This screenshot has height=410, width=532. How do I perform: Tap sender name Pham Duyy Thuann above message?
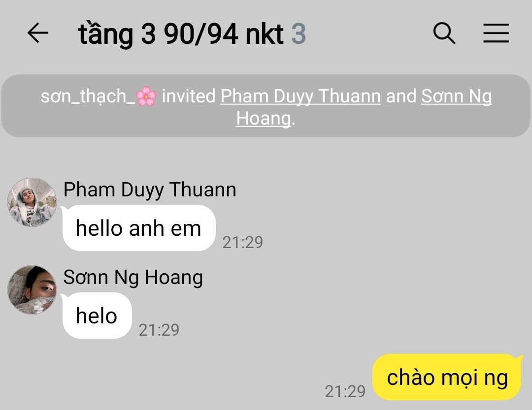click(150, 189)
